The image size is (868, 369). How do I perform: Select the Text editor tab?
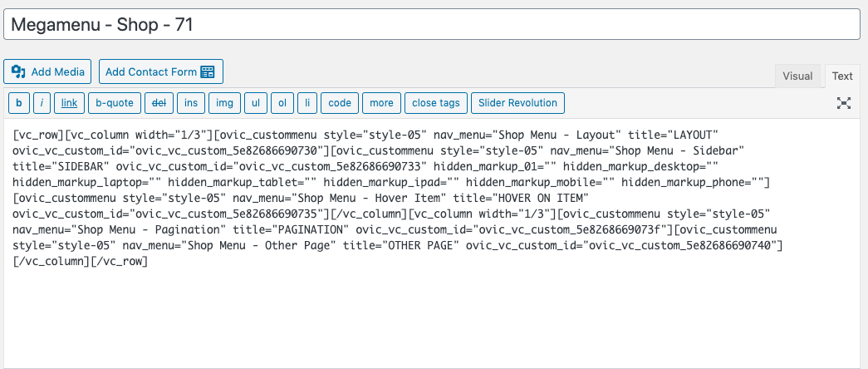[x=842, y=76]
